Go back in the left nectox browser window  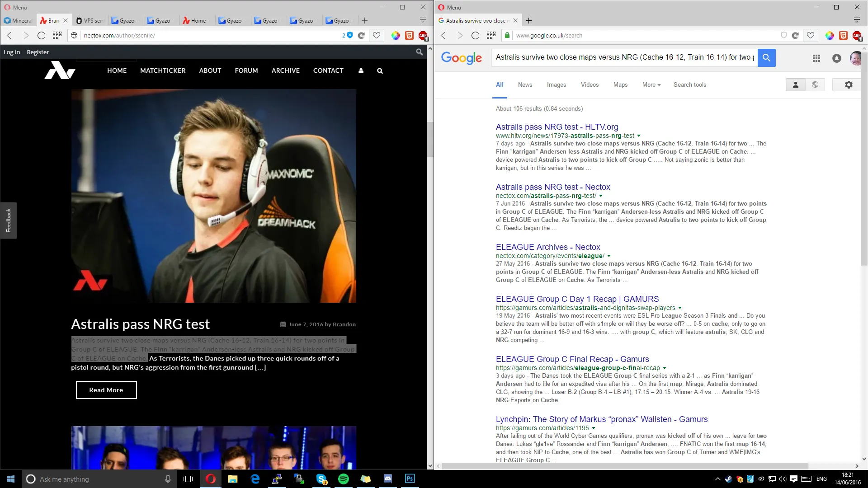point(9,35)
